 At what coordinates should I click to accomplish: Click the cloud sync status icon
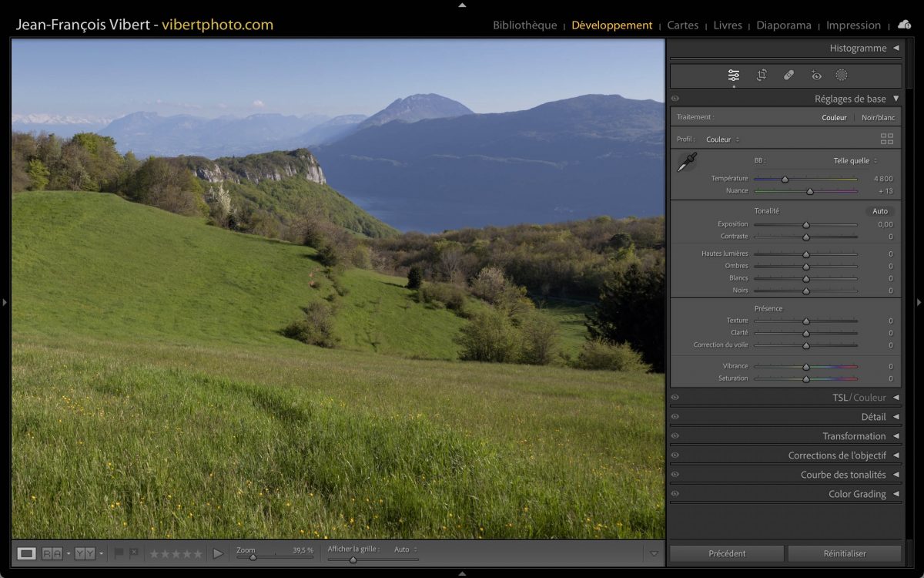pos(904,25)
